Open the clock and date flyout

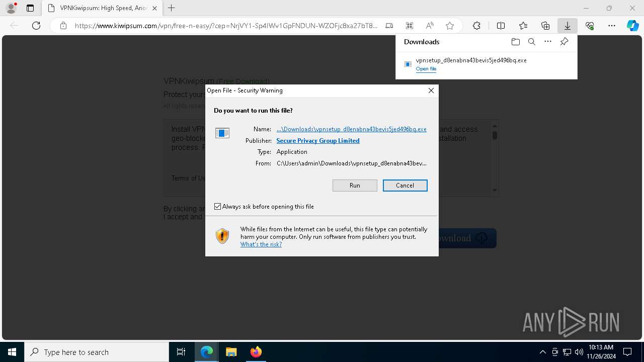pyautogui.click(x=601, y=352)
